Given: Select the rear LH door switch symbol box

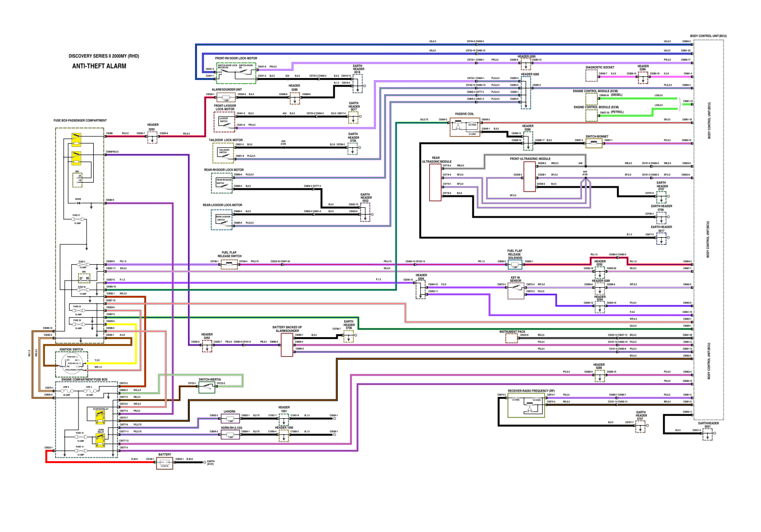Looking at the screenshot, I should 222,219.
